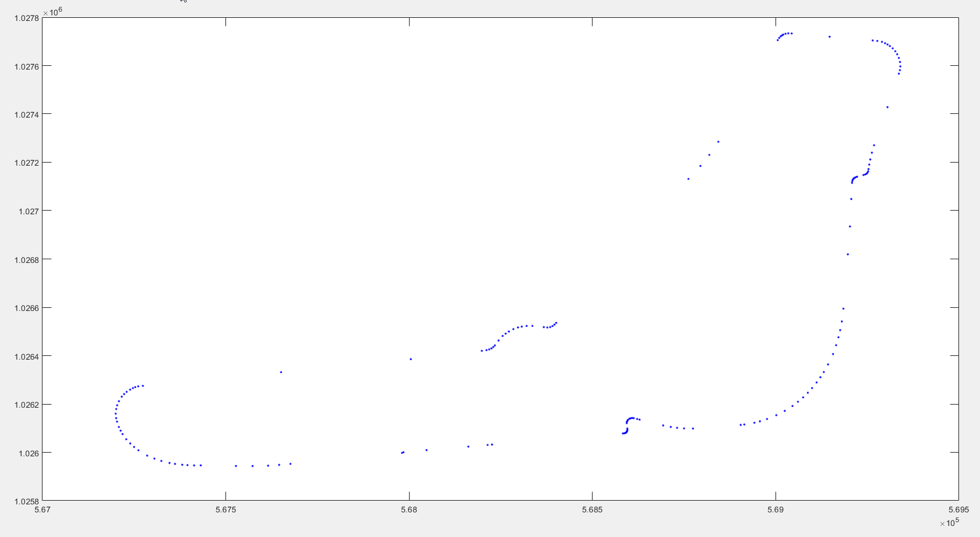The image size is (980, 537).
Task: Select the y-axis tick label 1.0258
Action: [26, 501]
